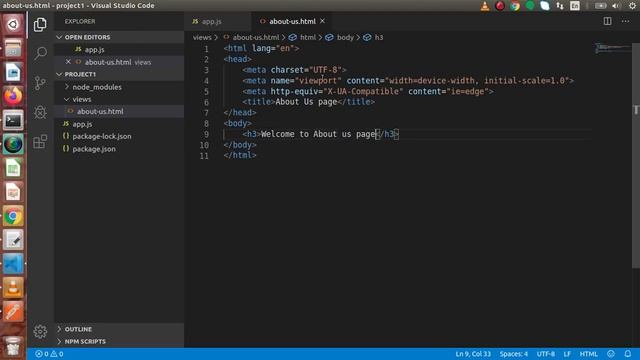The height and width of the screenshot is (360, 640).
Task: Close the about-us.html editor tab
Action: pyautogui.click(x=322, y=21)
